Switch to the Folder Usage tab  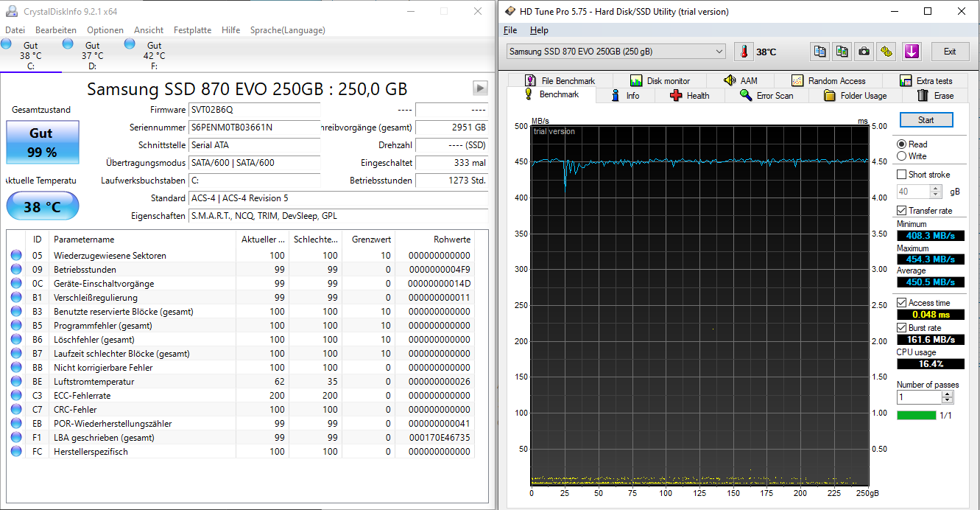(x=855, y=96)
